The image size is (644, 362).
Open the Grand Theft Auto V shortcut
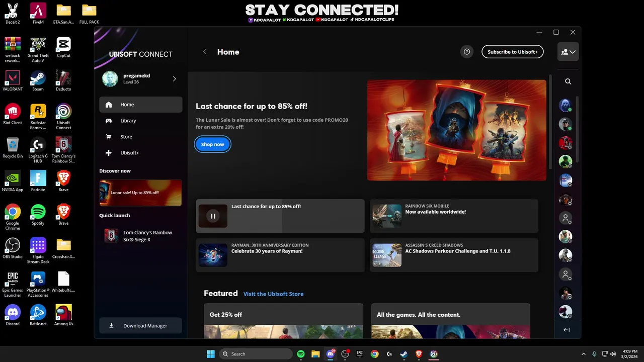(x=38, y=49)
